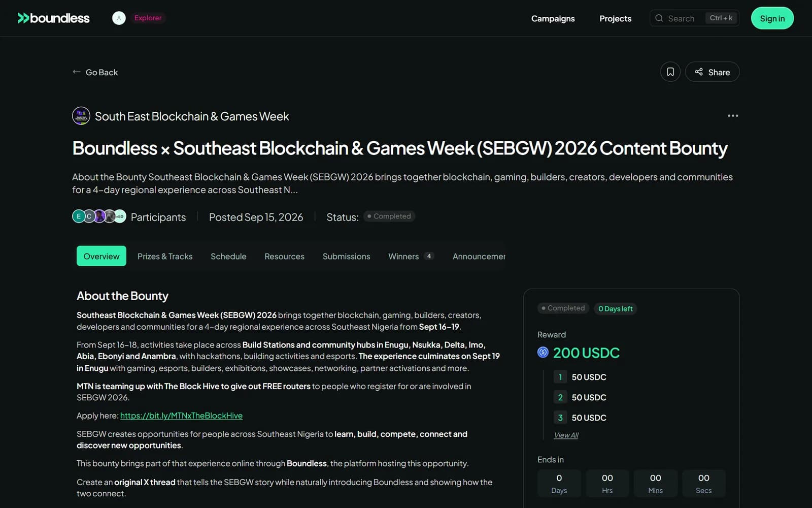This screenshot has width=812, height=508.
Task: Click the bounty title heading
Action: click(400, 148)
